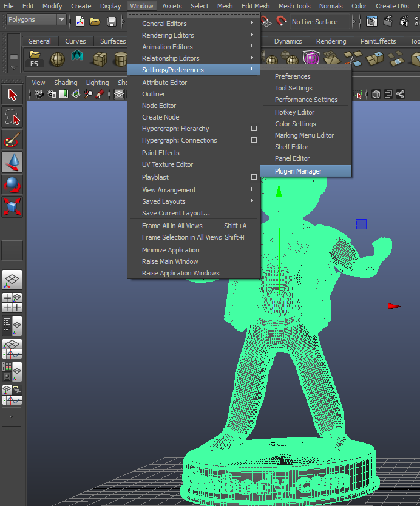Click the blue square manipulator handle
The image size is (420, 506).
[361, 224]
